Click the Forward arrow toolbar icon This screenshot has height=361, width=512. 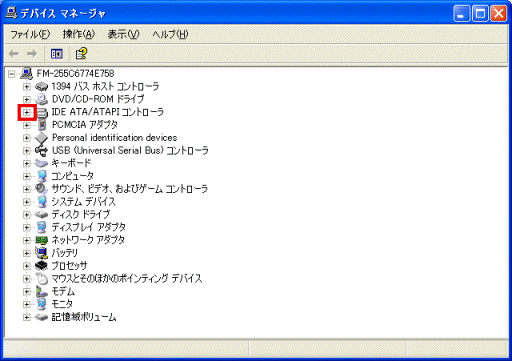coord(32,54)
